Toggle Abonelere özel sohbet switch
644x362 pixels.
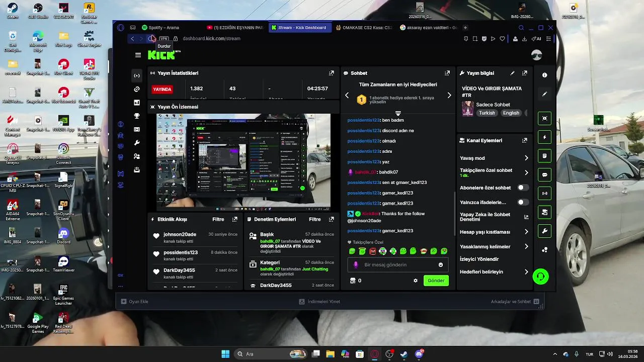[523, 188]
